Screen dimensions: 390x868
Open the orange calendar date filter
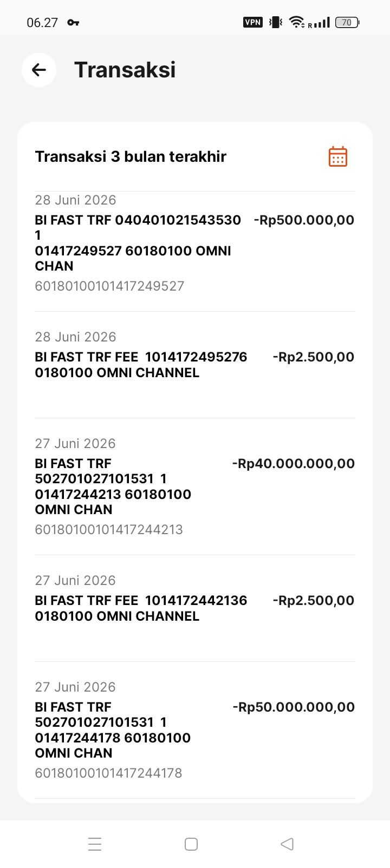click(x=338, y=156)
